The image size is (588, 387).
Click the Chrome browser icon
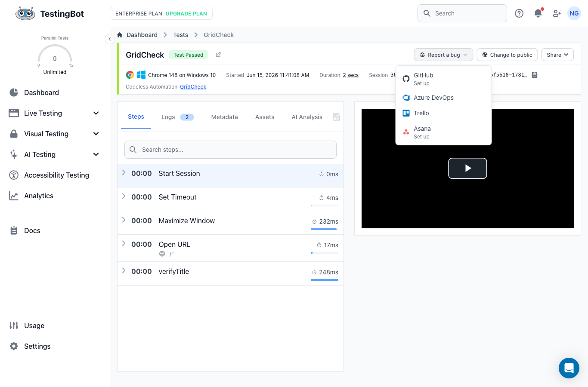tap(130, 75)
